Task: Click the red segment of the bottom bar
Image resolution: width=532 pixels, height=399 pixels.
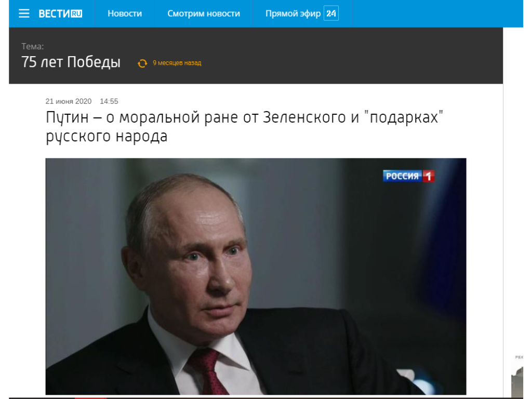Action: (90, 398)
